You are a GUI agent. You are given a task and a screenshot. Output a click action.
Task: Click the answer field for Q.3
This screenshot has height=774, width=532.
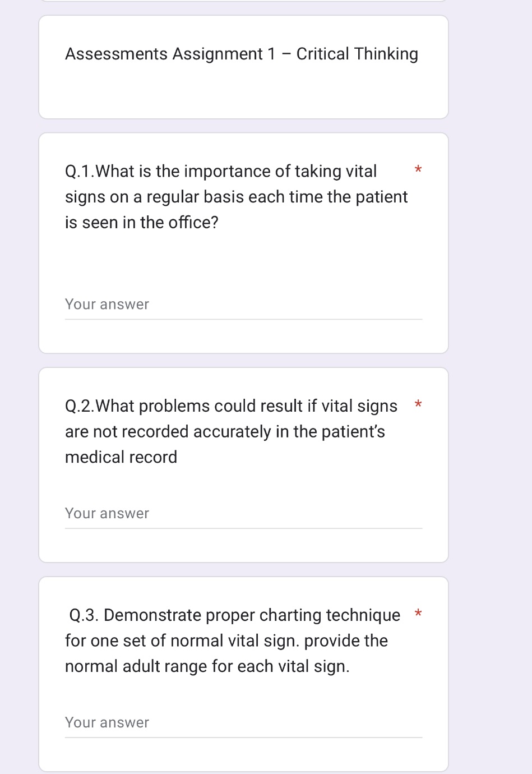[x=243, y=722]
